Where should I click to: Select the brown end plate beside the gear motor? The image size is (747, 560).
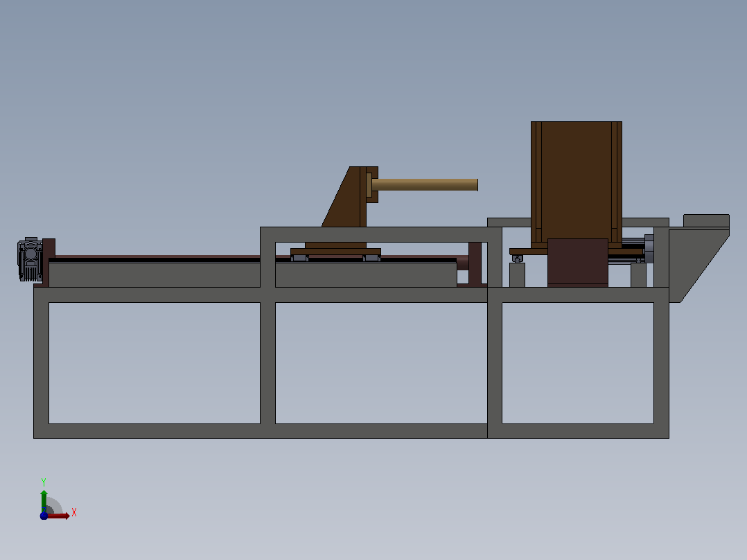coord(49,261)
